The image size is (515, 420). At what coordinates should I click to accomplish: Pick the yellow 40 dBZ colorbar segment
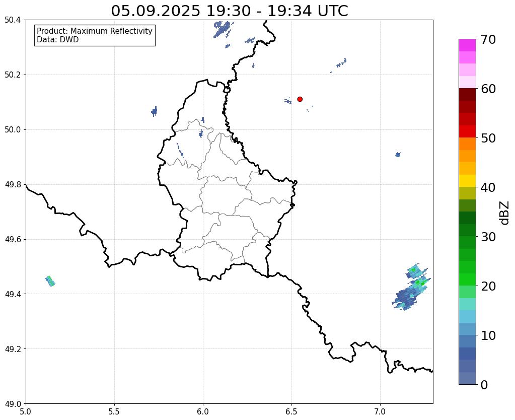pyautogui.click(x=467, y=181)
